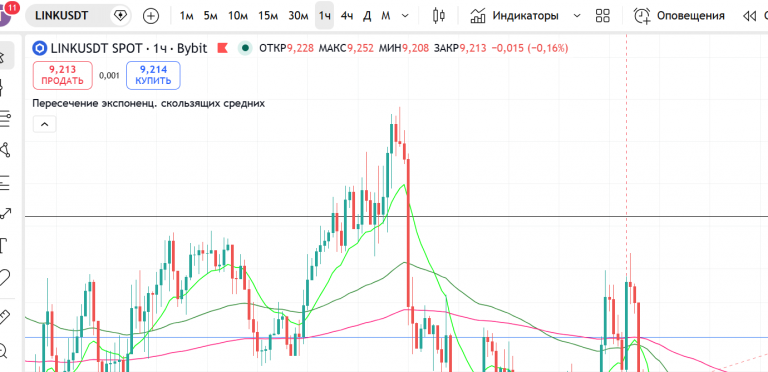Image resolution: width=768 pixels, height=372 pixels.
Task: Select the heart icons tool
Action: (x=4, y=278)
